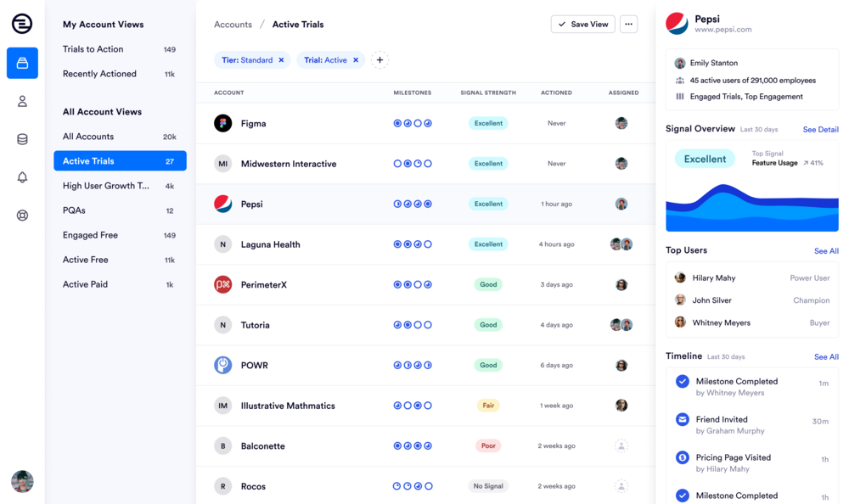Viewport: 849px width, 504px height.
Task: Click the Excellent signal badge in overview
Action: 705,160
